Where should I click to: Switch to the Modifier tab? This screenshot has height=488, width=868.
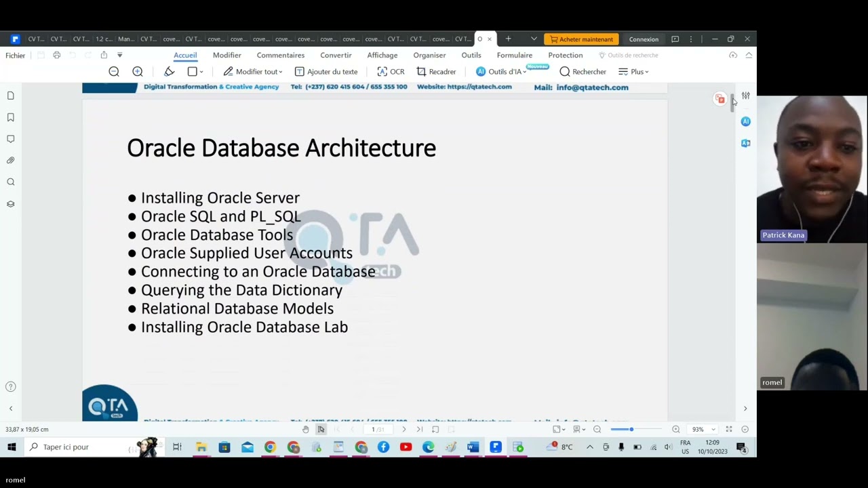(x=227, y=55)
